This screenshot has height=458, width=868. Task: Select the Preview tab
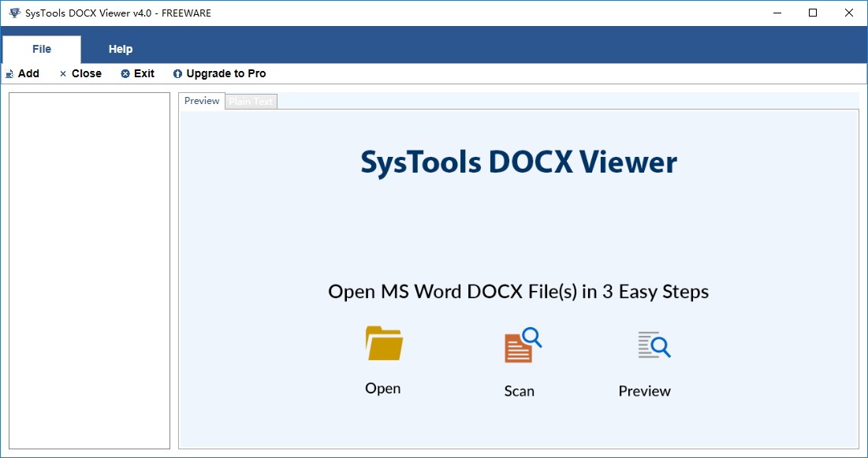pyautogui.click(x=202, y=101)
